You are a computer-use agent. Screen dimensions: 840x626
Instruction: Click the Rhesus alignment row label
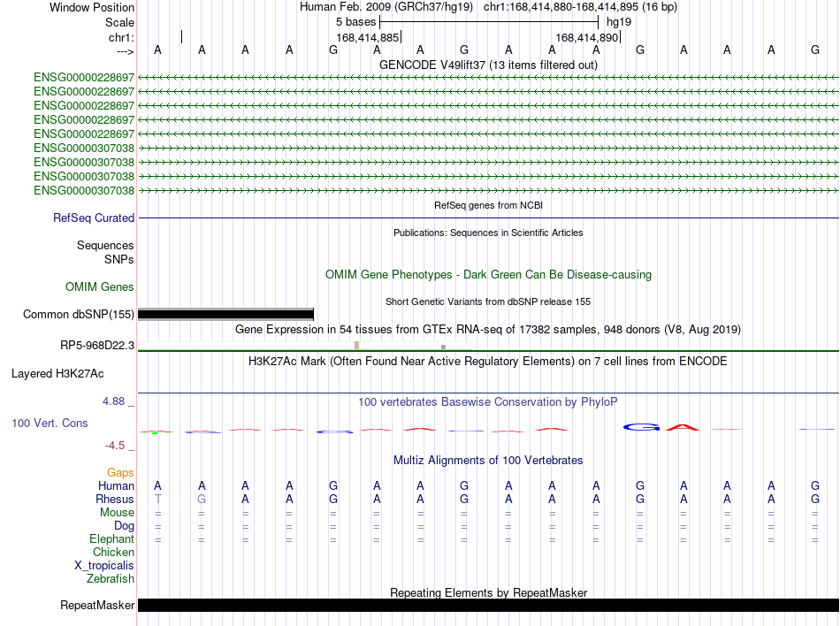115,499
